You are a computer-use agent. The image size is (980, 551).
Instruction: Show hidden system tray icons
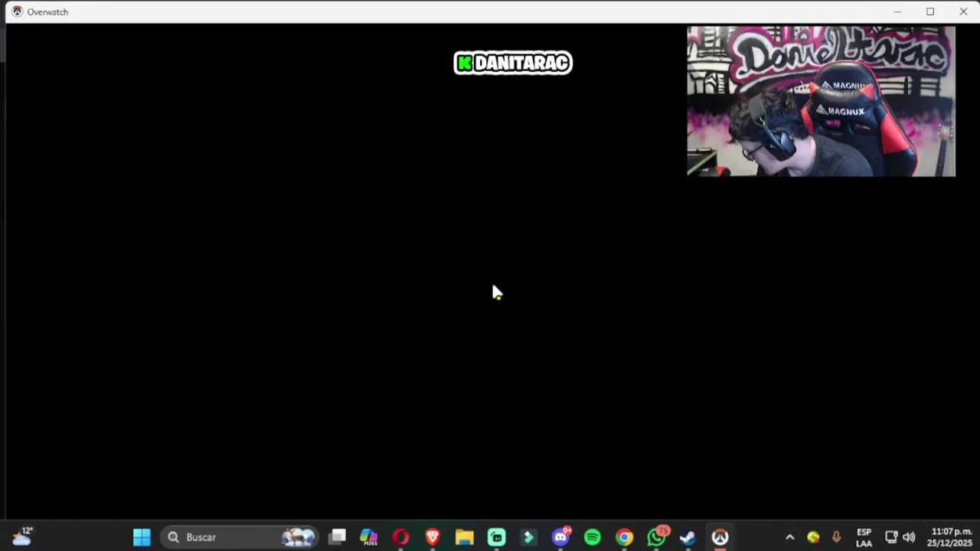point(790,537)
